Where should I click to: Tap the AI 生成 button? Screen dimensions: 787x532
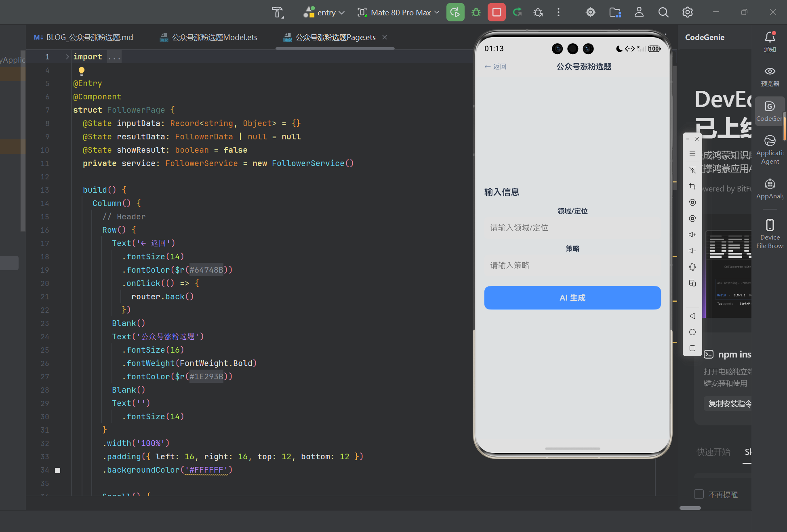point(572,298)
